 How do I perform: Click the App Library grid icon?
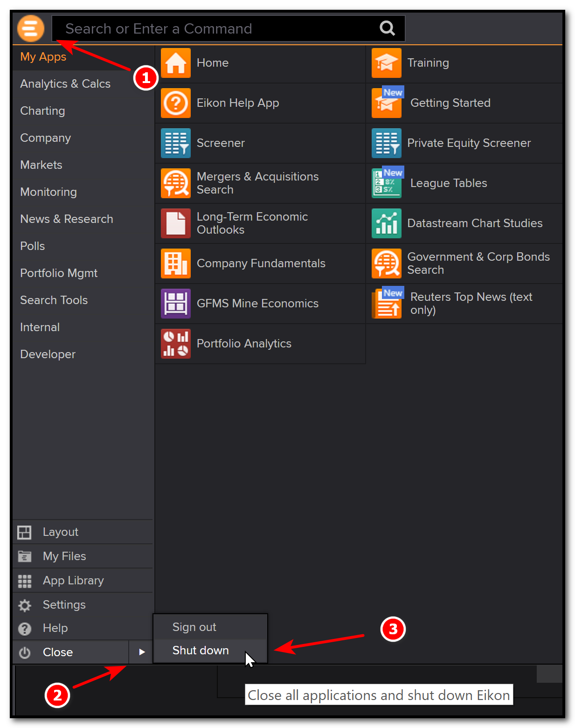(x=24, y=581)
